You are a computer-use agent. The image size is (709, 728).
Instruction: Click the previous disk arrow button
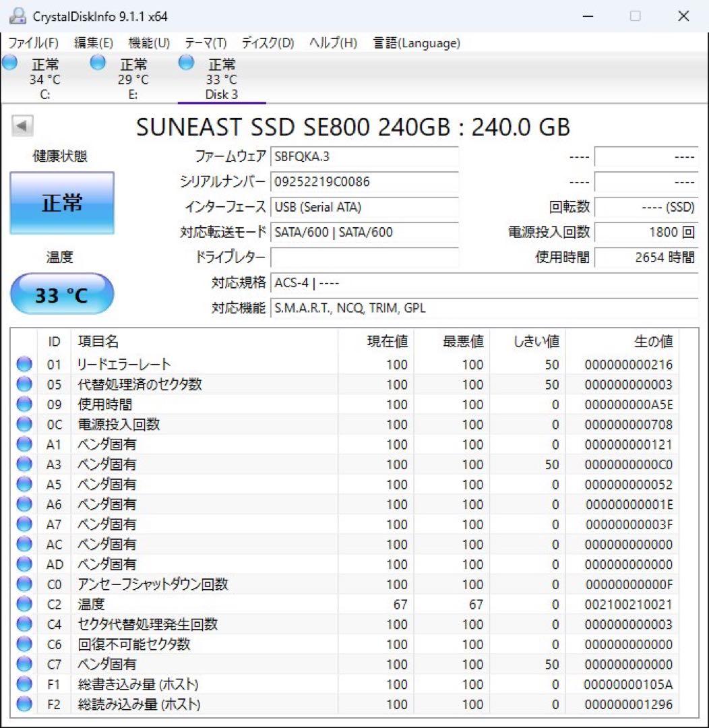[x=22, y=126]
